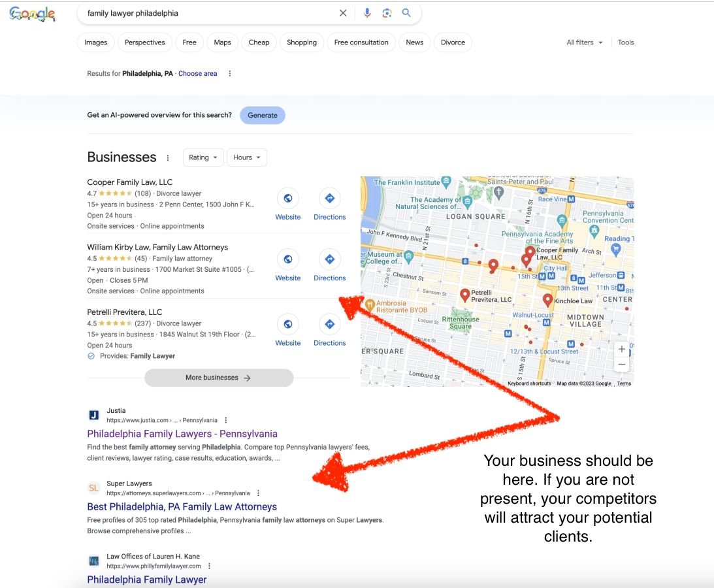Click the More businesses button
Screen dimensions: 714x588
(x=219, y=378)
